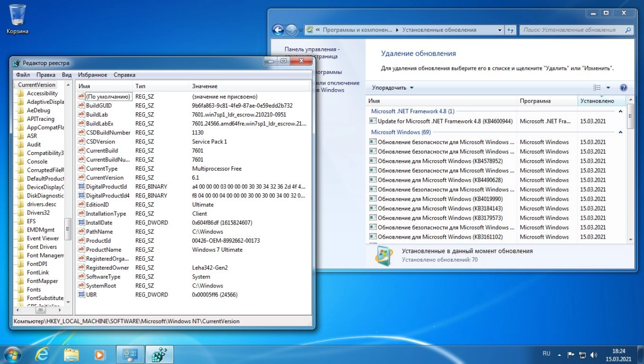Click the UBR DWORD value icon

pyautogui.click(x=82, y=295)
